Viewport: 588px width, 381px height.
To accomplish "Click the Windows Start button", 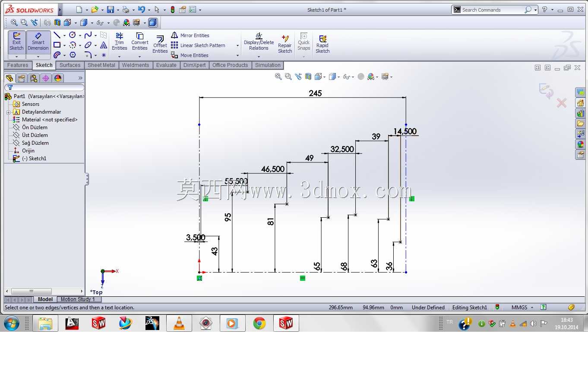I will (x=12, y=323).
